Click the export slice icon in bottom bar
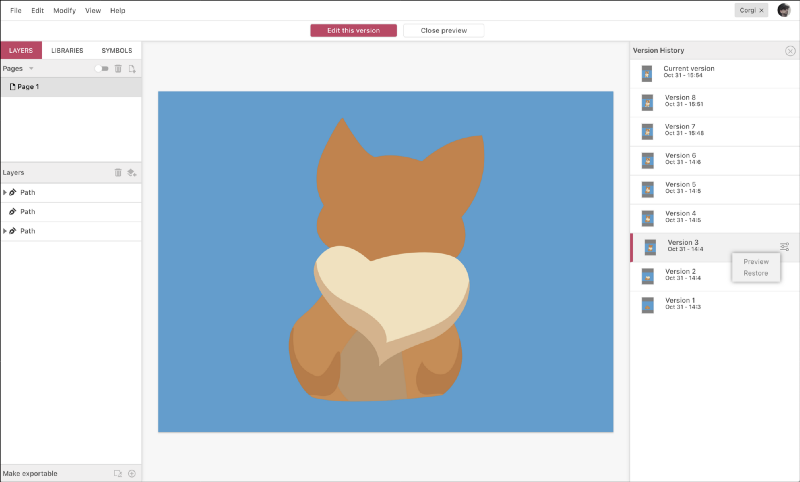Viewport: 800px width, 482px height. tap(117, 473)
